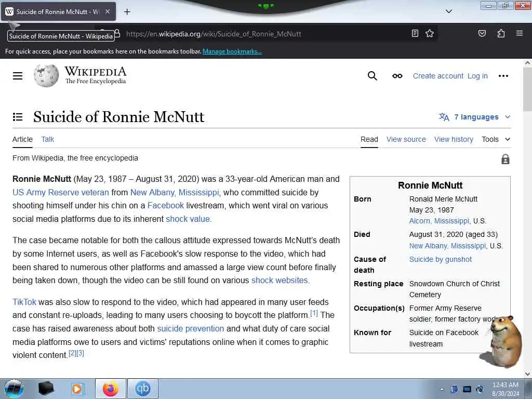Show hidden tray icons arrow
The width and height of the screenshot is (532, 399).
(442, 389)
